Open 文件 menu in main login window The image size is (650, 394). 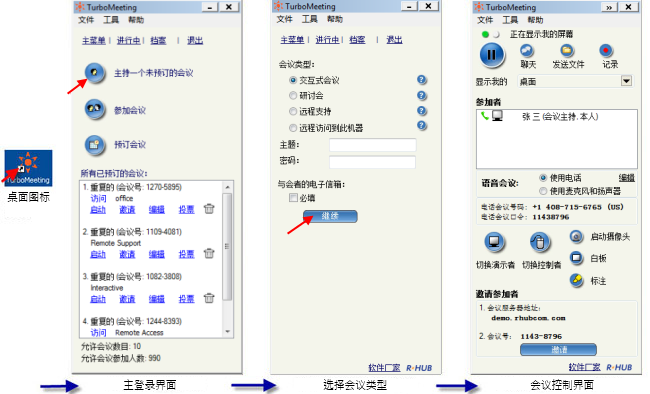point(86,20)
